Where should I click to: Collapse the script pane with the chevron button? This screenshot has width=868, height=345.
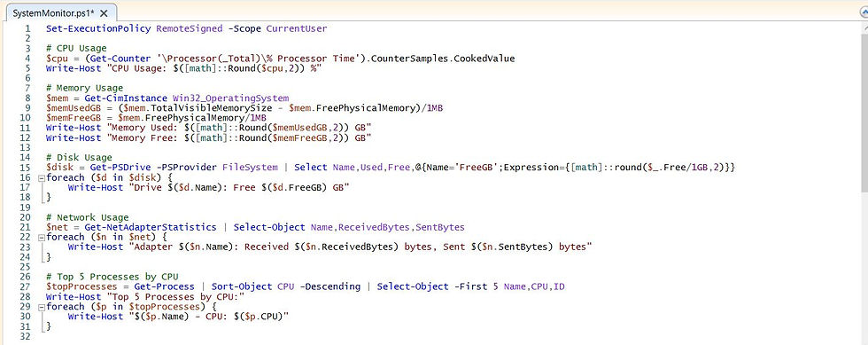tap(864, 13)
